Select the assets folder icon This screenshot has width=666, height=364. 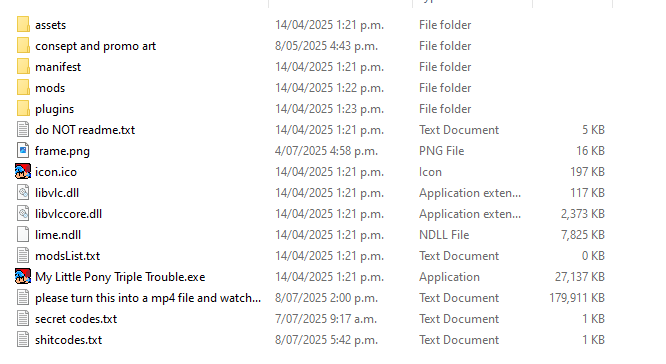(23, 25)
